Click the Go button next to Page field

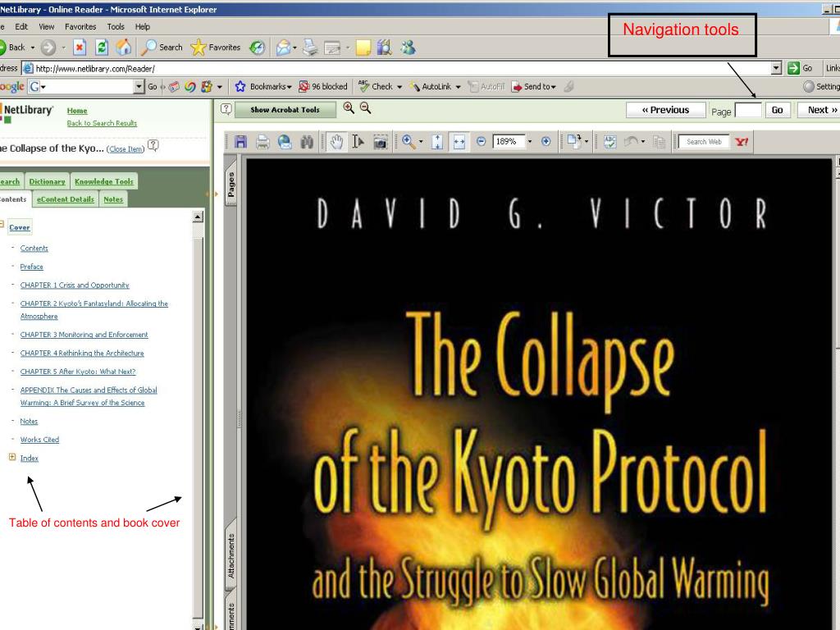click(x=777, y=110)
